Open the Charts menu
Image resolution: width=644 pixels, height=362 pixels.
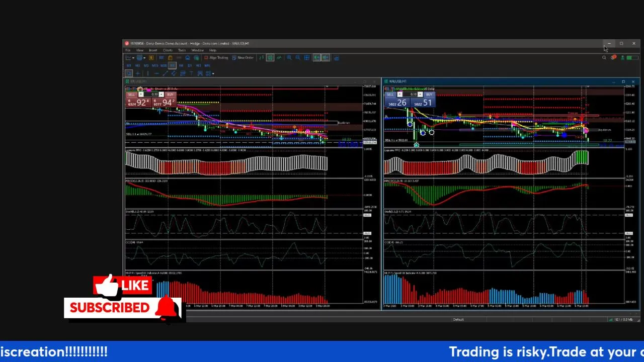(168, 50)
